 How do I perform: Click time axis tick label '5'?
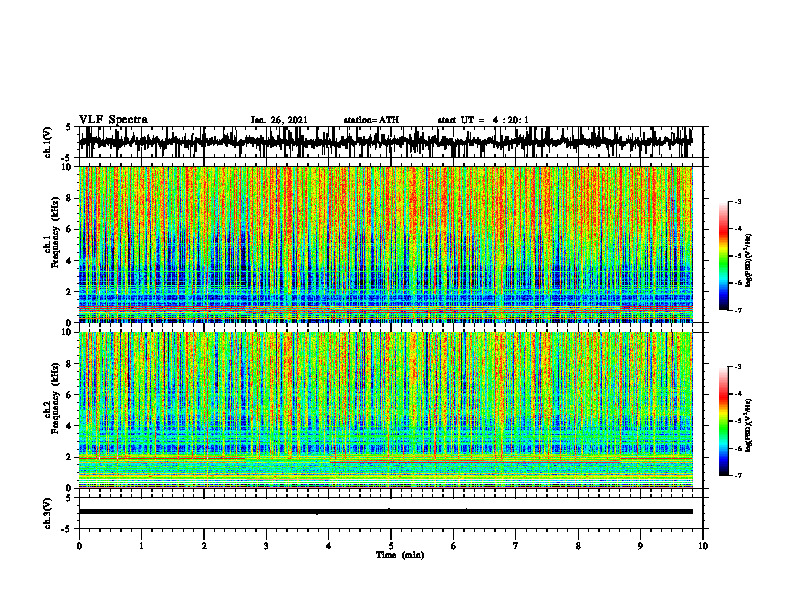[x=391, y=546]
